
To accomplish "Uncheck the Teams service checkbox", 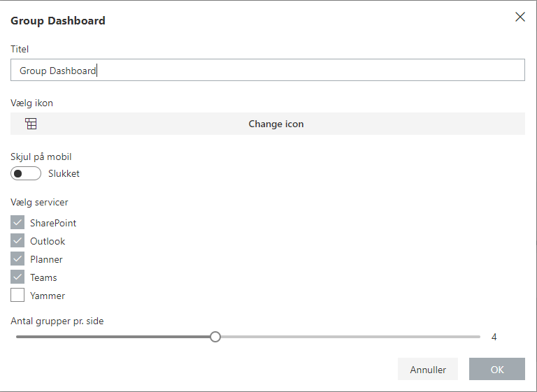I will tap(17, 277).
